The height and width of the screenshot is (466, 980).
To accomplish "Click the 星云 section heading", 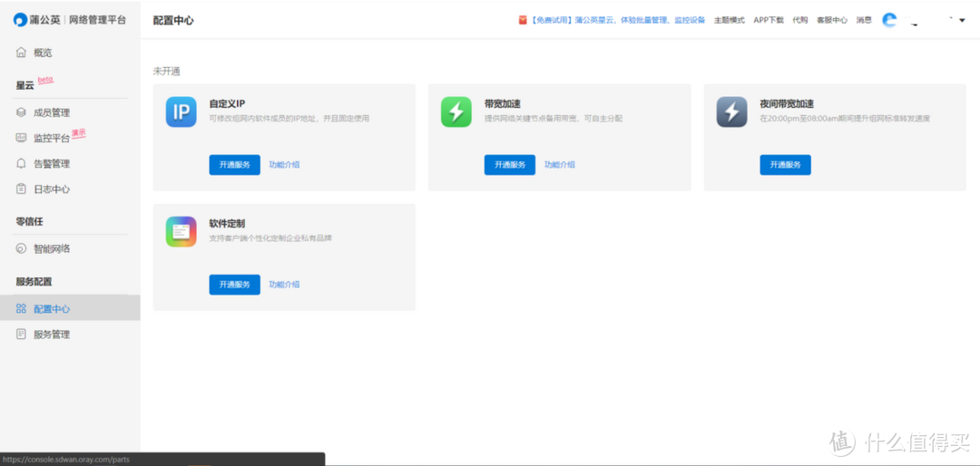I will [25, 85].
